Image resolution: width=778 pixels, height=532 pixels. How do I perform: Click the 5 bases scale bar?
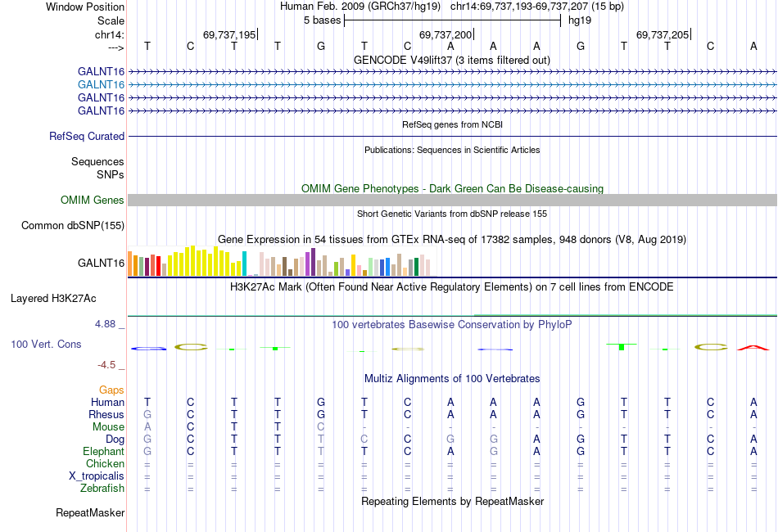coord(452,20)
